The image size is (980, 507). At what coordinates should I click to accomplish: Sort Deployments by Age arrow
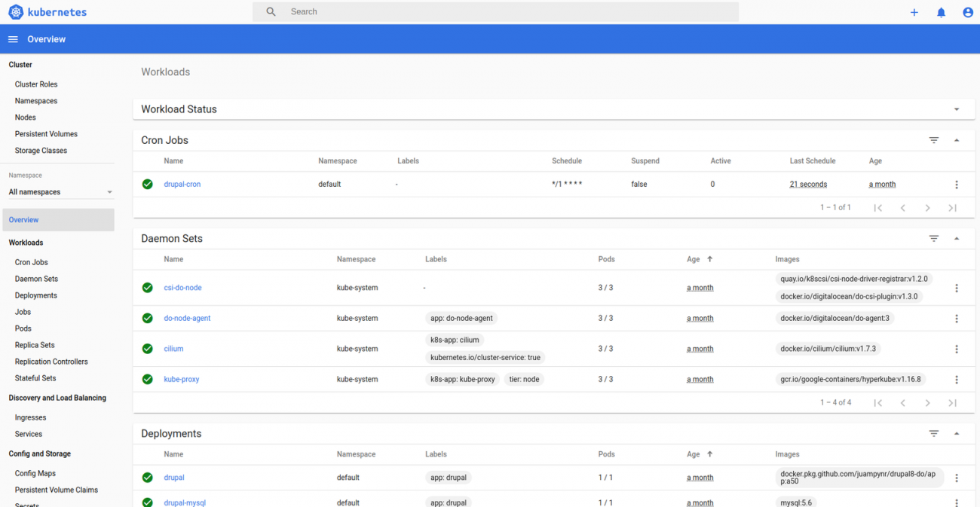click(709, 454)
